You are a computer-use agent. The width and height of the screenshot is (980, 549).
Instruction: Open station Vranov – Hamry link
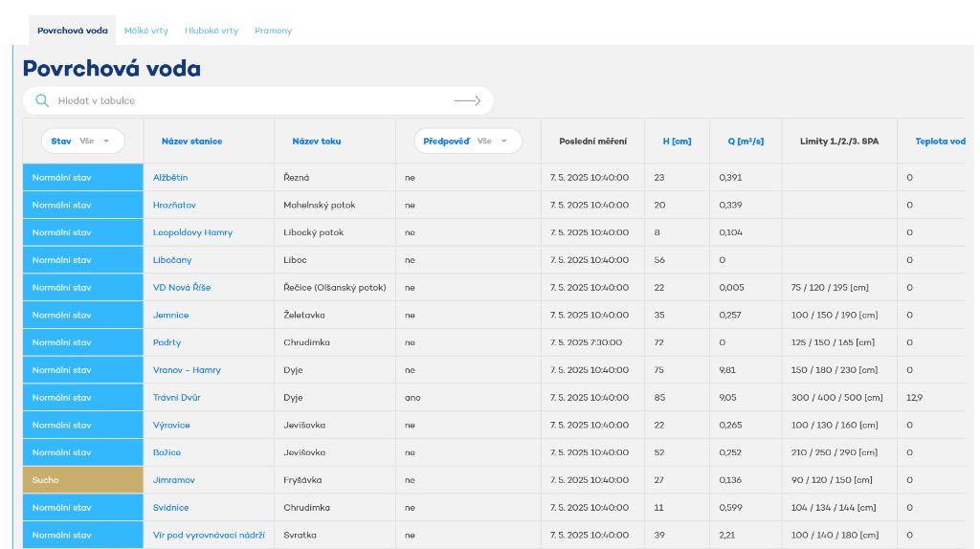click(187, 370)
